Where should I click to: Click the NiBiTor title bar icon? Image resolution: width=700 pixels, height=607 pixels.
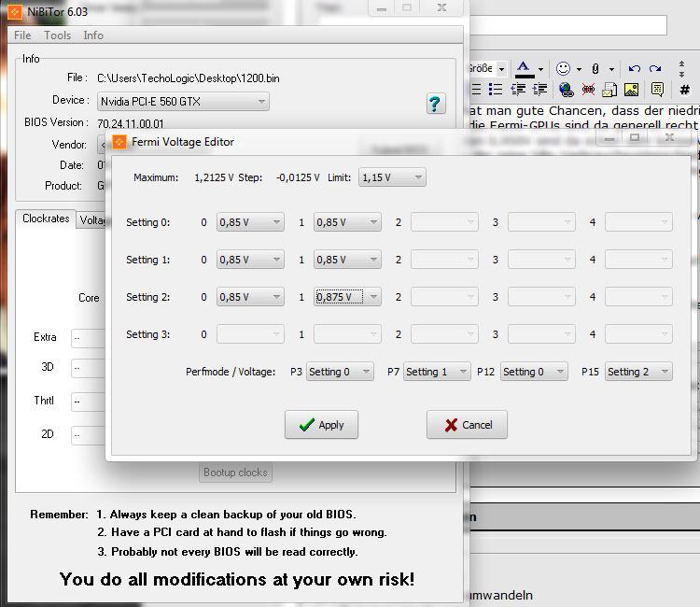(x=15, y=11)
